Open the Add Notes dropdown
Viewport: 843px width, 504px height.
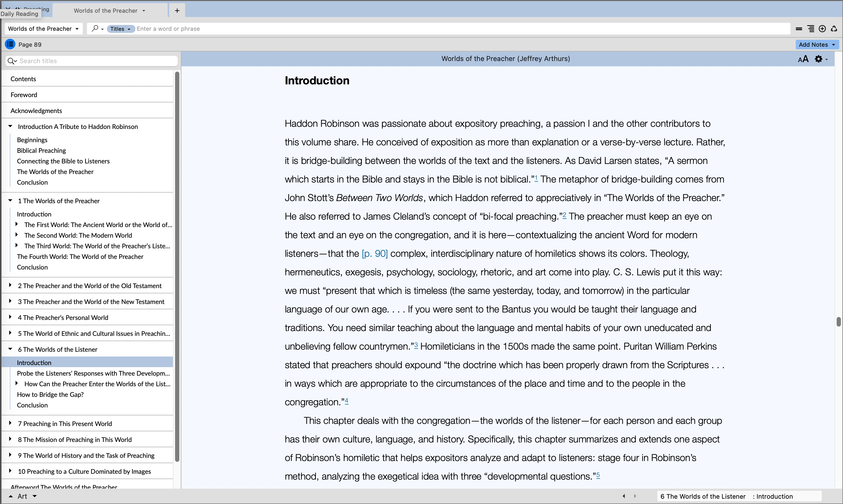click(817, 45)
